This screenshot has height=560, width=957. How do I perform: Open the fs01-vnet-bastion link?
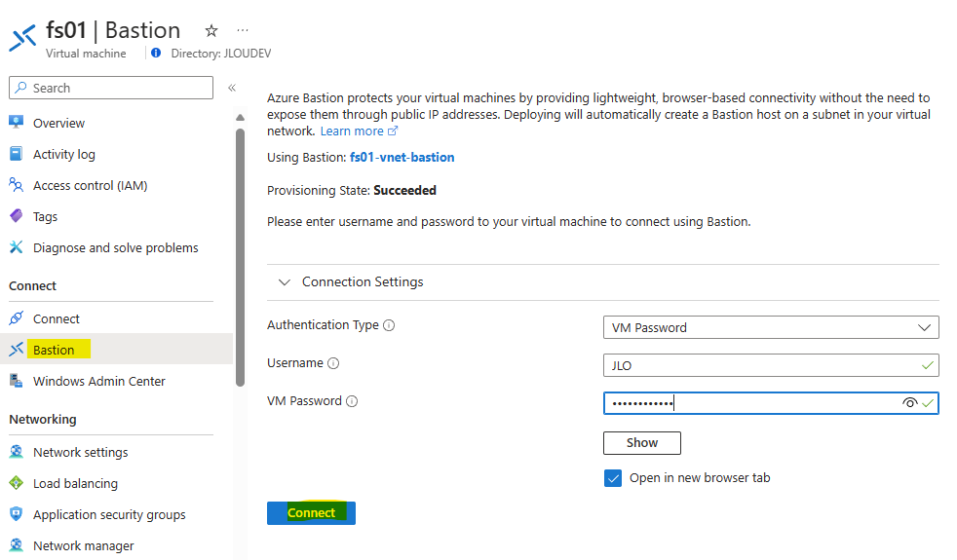tap(402, 158)
